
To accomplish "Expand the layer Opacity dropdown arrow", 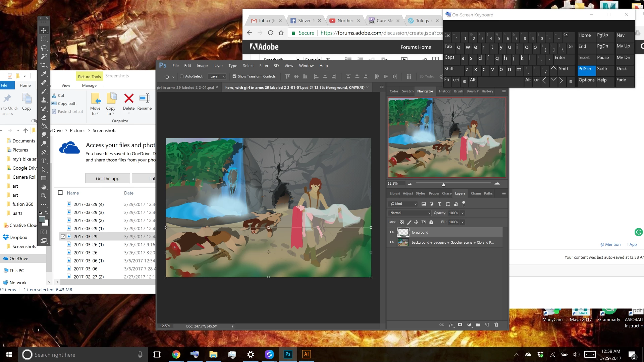I will pyautogui.click(x=463, y=213).
